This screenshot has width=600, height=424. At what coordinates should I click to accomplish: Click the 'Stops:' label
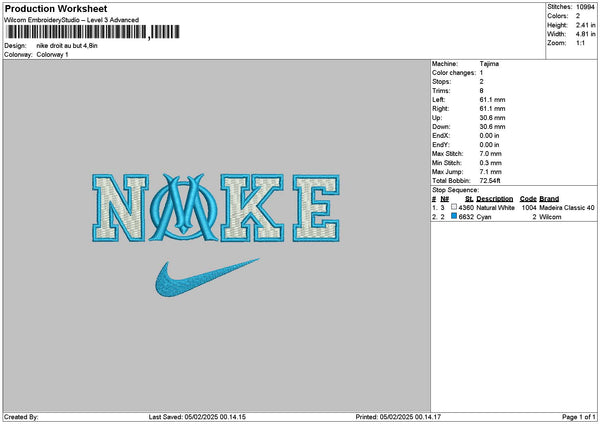point(442,82)
